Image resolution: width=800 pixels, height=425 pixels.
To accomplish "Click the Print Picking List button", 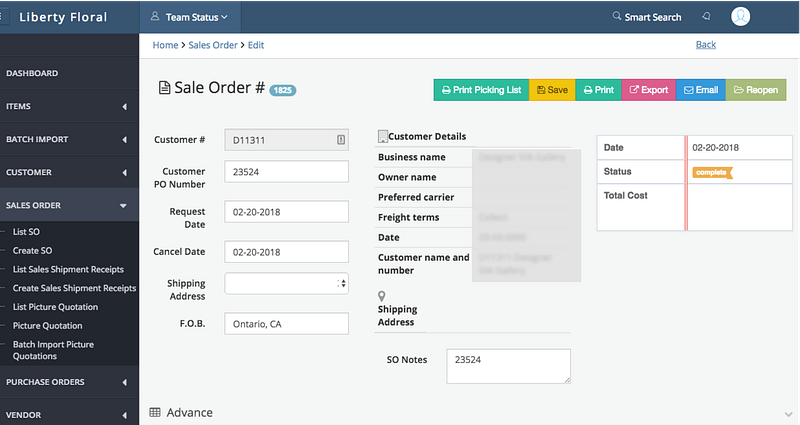I will [x=480, y=90].
